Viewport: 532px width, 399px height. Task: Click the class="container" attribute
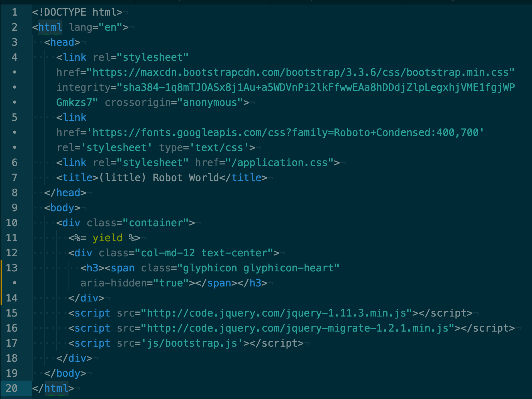click(x=138, y=223)
